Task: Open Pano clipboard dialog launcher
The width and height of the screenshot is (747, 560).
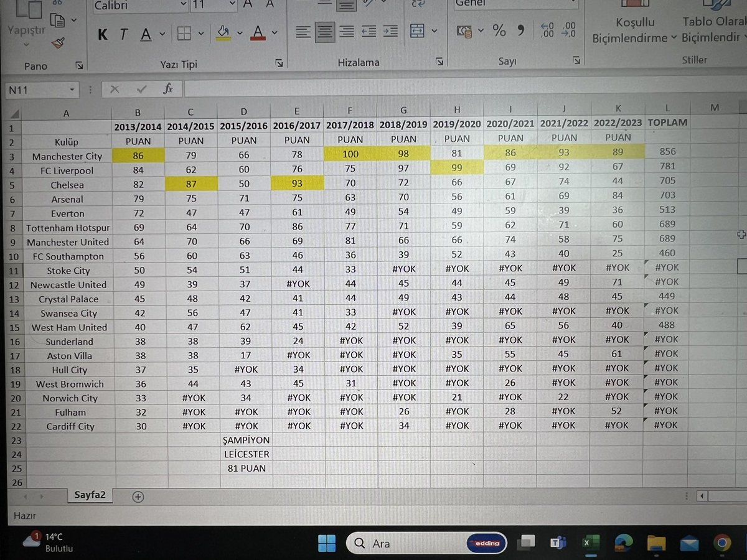Action: click(79, 65)
